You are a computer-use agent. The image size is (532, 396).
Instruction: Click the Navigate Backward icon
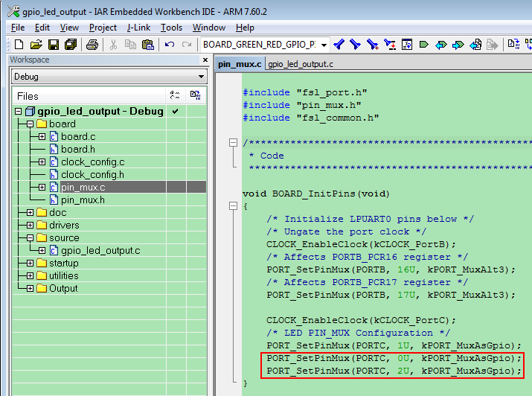475,45
